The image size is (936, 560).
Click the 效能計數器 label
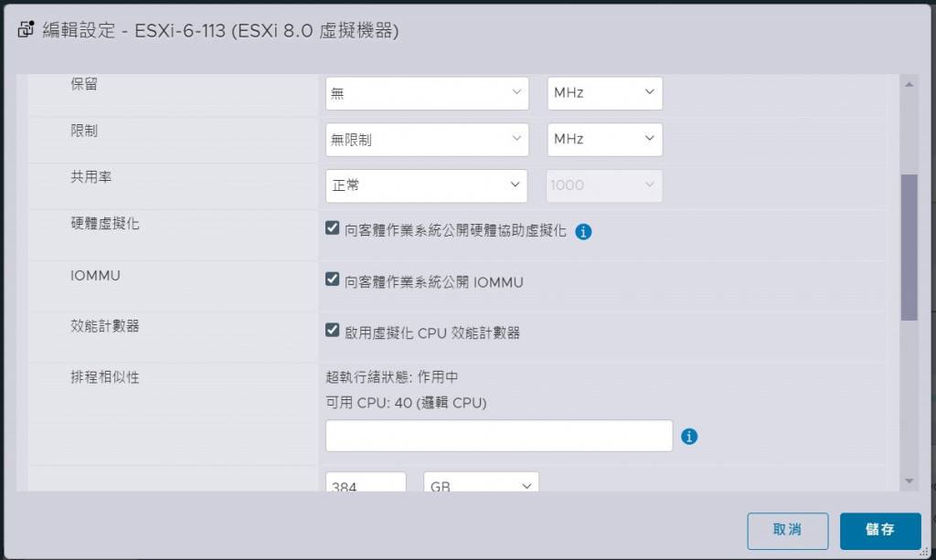click(105, 326)
